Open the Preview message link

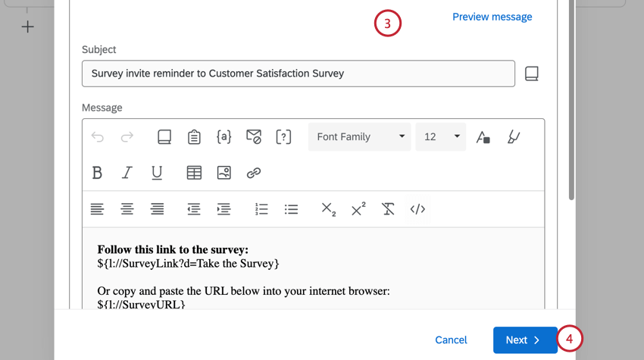[x=492, y=17]
